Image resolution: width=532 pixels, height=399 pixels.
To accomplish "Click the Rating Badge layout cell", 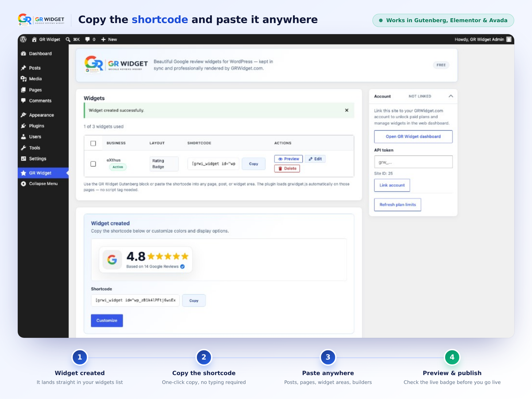I will [x=164, y=164].
